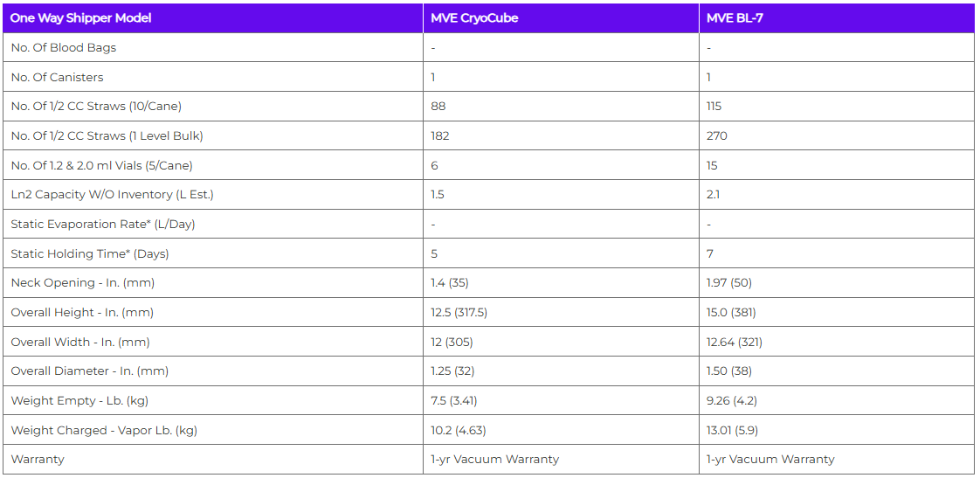Click the 1.2 & 2.0 ml Vials label
Viewport: 980px width, 478px height.
(x=101, y=165)
